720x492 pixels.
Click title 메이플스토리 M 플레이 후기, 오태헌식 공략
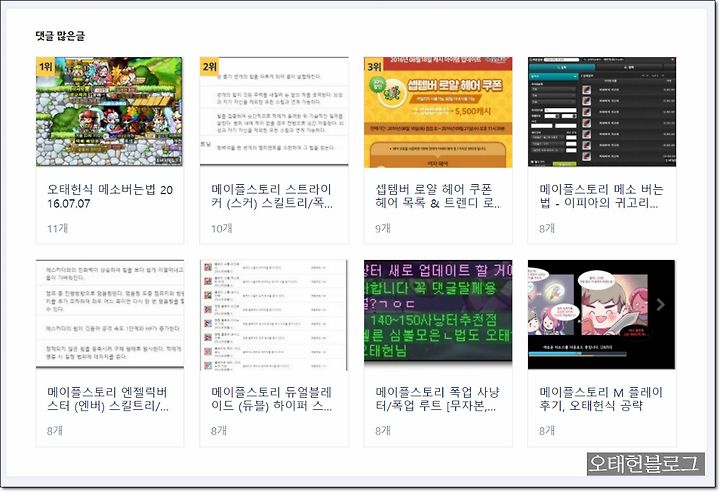tap(601, 399)
